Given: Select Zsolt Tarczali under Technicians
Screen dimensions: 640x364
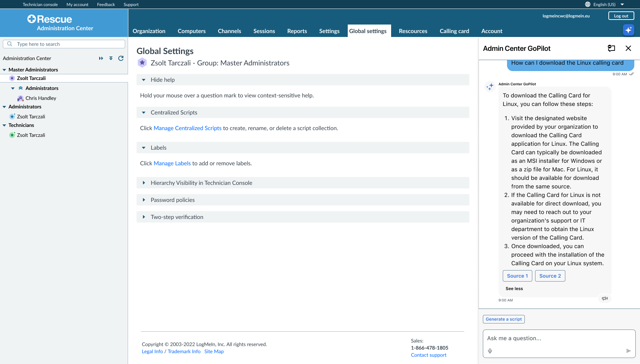Looking at the screenshot, I should point(31,135).
